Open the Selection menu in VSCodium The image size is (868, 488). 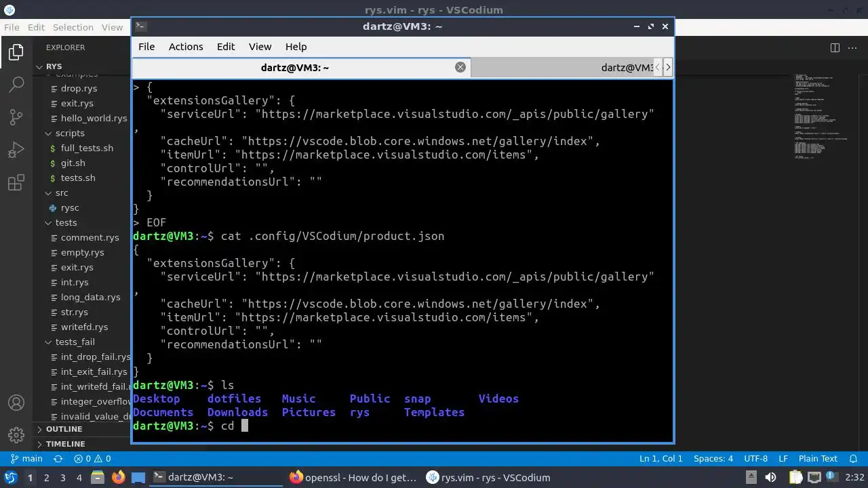pyautogui.click(x=73, y=27)
